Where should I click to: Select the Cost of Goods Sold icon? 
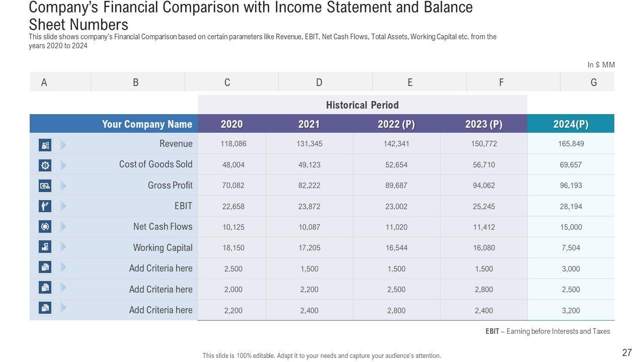[x=45, y=165]
